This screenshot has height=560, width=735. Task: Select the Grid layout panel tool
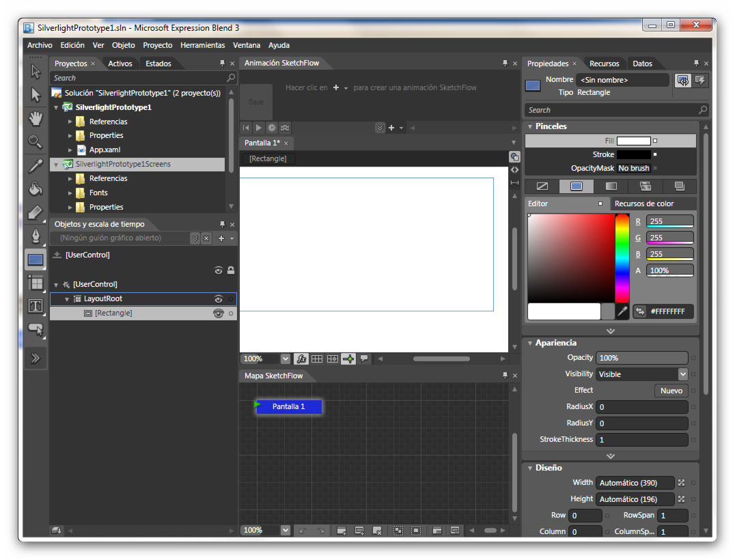[36, 283]
